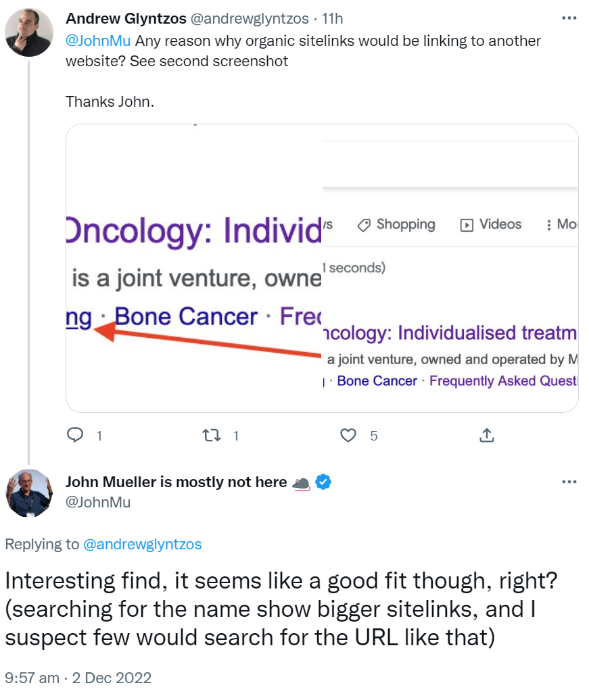Like Andrew Glyntzos's tweet with heart icon

(x=348, y=435)
